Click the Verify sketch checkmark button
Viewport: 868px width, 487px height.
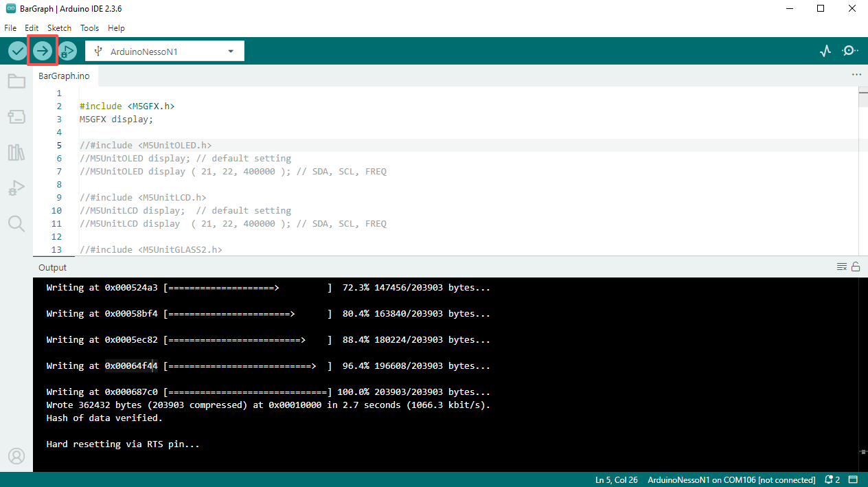[18, 51]
